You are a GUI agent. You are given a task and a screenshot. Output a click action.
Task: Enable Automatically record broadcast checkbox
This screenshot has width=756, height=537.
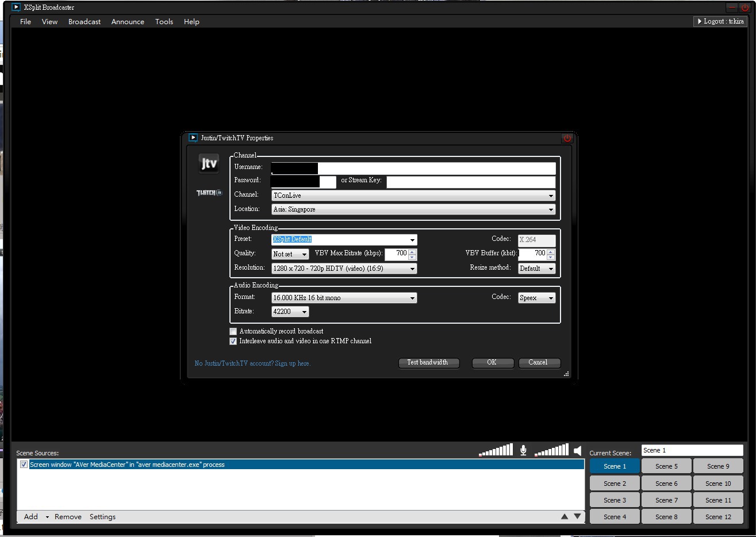click(233, 331)
